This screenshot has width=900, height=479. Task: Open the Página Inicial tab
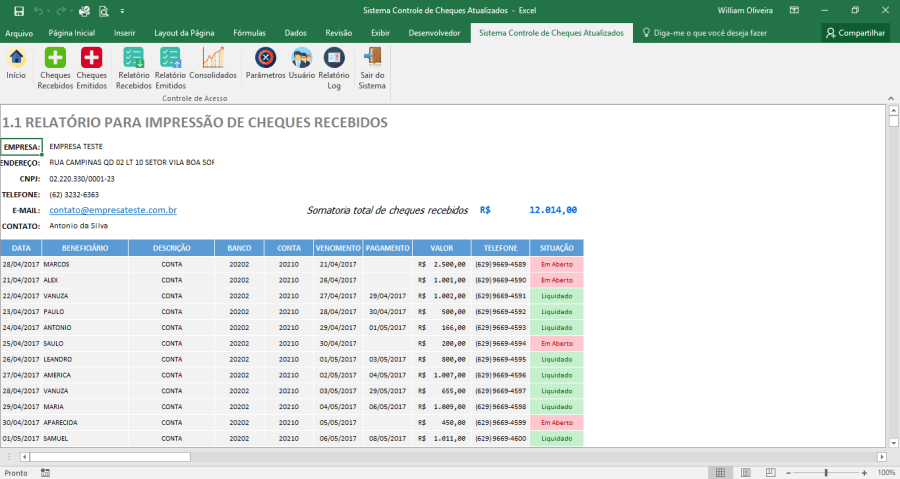click(x=72, y=33)
